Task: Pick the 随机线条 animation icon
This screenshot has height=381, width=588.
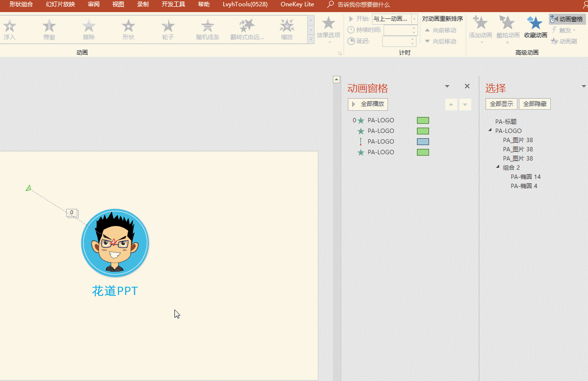Action: pos(208,26)
